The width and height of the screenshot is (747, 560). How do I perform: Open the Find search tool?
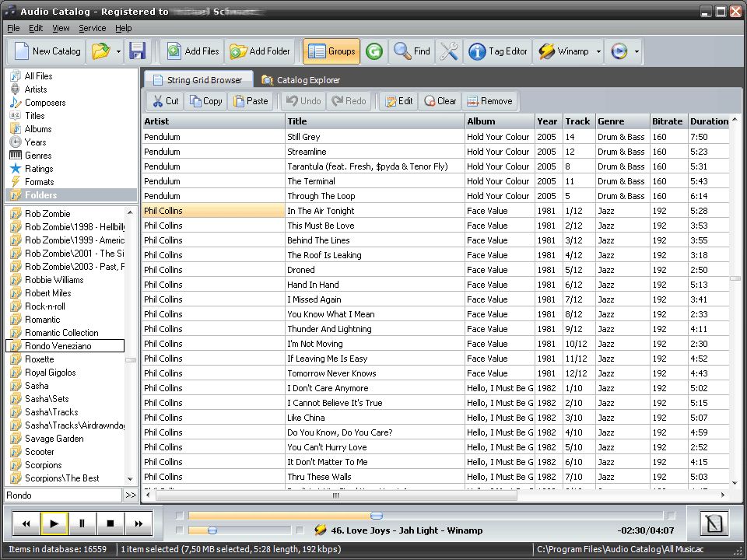[x=411, y=51]
